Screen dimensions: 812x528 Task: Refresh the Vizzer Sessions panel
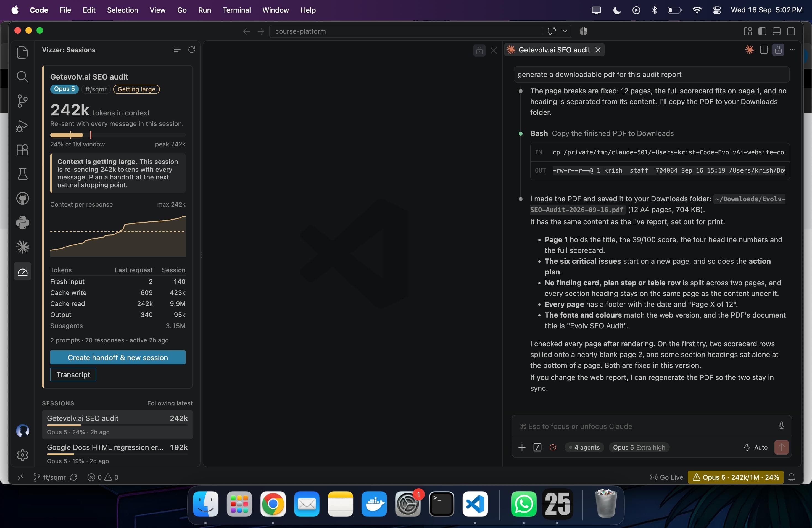click(x=192, y=50)
